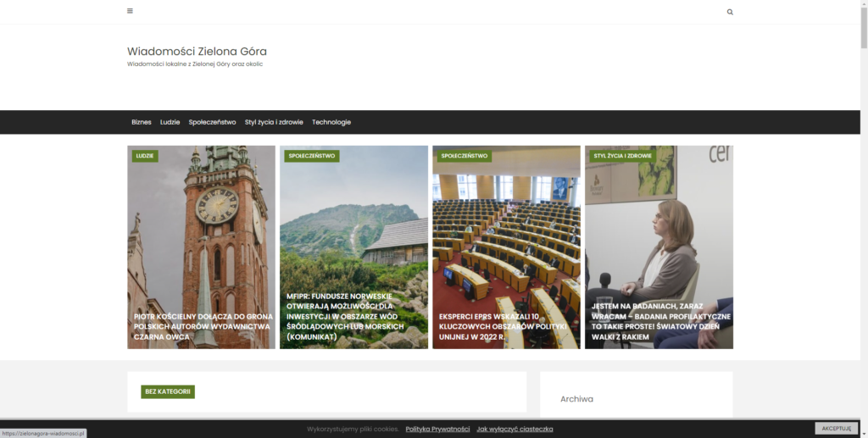The image size is (868, 438).
Task: Click the STYL ŻYCIA I ZDROWIE badge
Action: (622, 156)
